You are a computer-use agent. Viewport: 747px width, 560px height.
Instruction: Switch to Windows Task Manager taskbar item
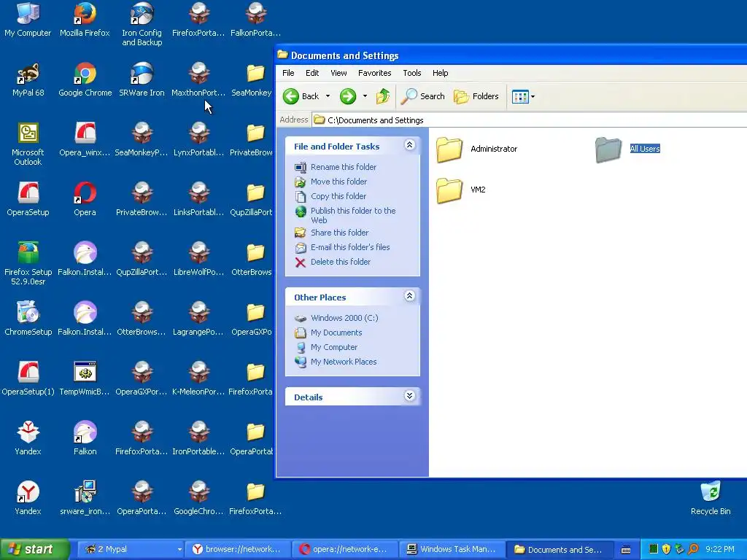(x=452, y=550)
